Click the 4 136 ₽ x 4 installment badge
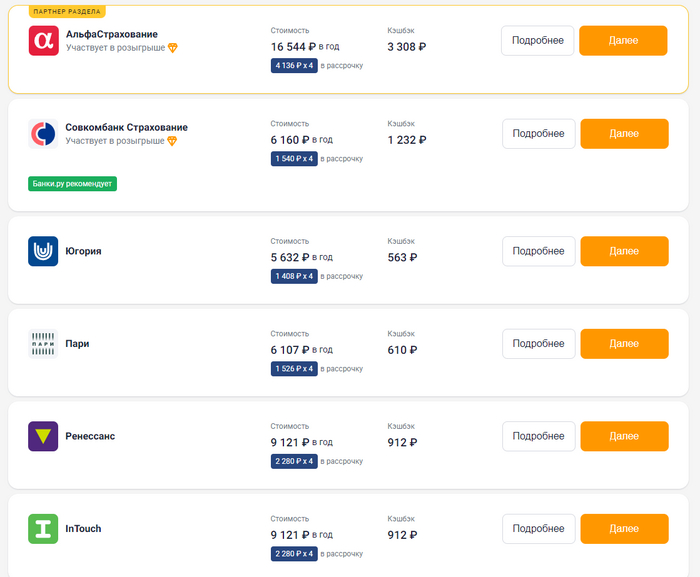The width and height of the screenshot is (700, 577). (294, 66)
